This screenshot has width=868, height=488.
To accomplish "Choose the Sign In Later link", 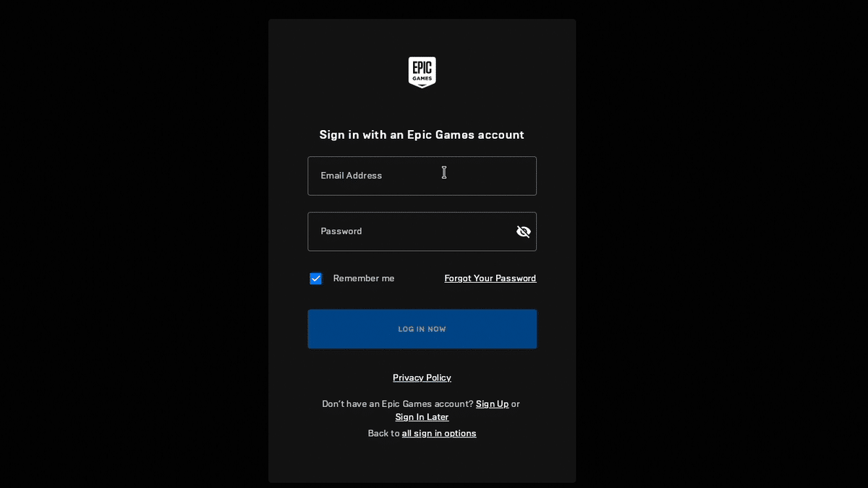I will click(422, 417).
